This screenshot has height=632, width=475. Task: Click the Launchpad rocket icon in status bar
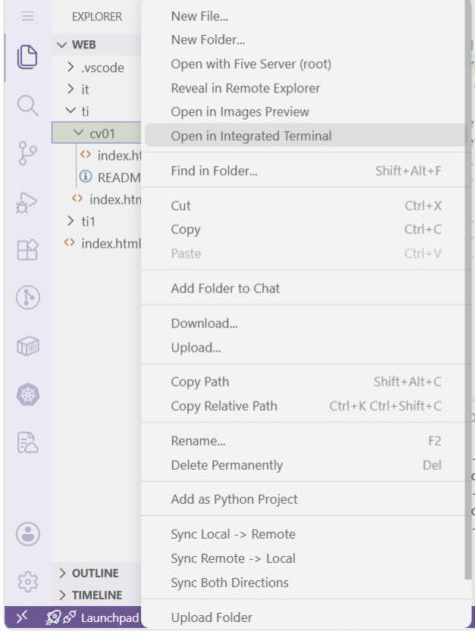click(x=53, y=617)
